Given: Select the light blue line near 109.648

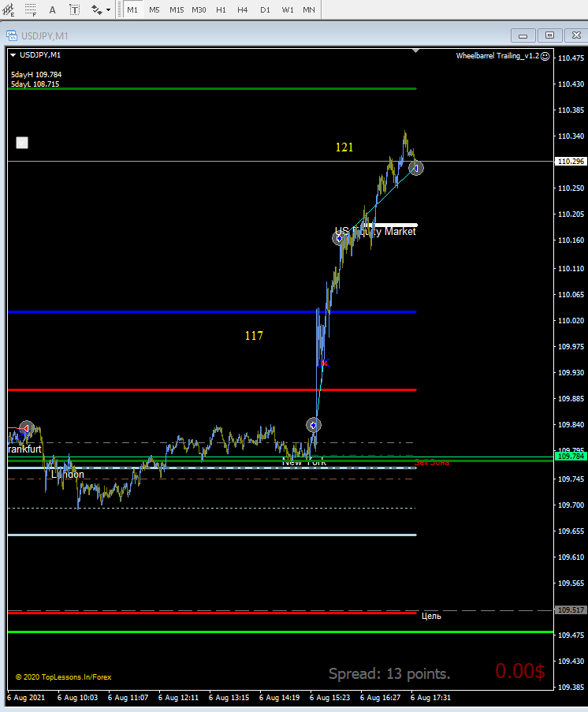Looking at the screenshot, I should point(212,535).
